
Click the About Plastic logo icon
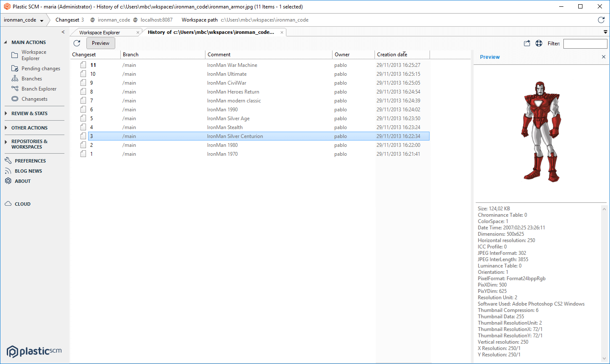coord(8,181)
